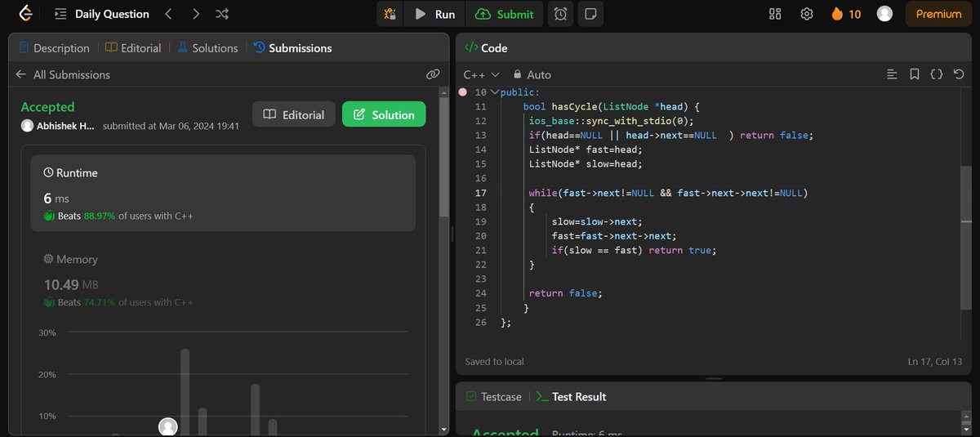
Task: Click the 'Accepted' status heading
Action: 47,107
